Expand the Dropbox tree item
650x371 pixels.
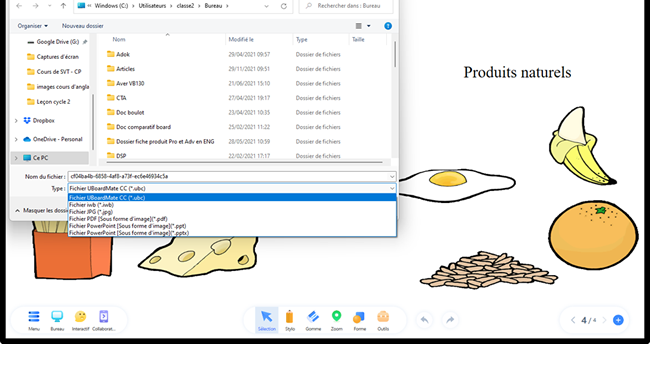pyautogui.click(x=16, y=121)
